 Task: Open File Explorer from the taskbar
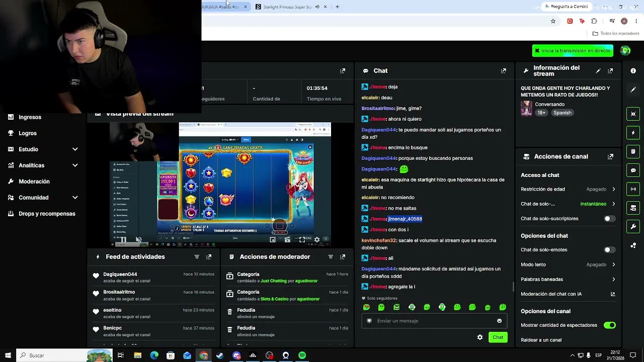tap(137, 355)
